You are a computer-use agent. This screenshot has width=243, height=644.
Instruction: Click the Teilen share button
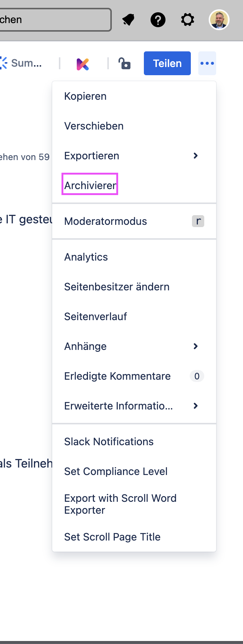[167, 63]
